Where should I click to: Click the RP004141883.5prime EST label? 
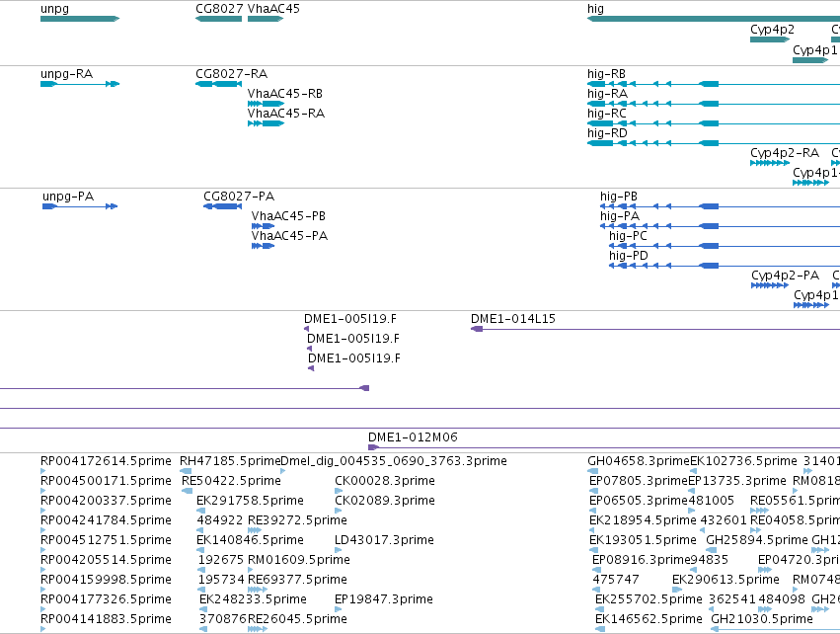click(106, 619)
